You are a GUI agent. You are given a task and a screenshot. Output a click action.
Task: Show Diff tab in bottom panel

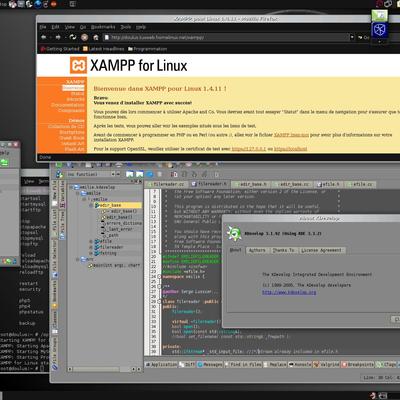pos(187,365)
